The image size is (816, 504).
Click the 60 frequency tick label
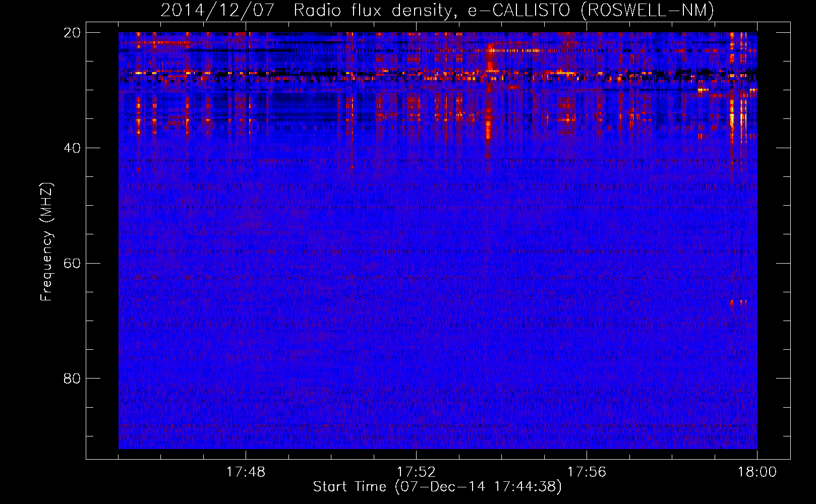point(72,264)
